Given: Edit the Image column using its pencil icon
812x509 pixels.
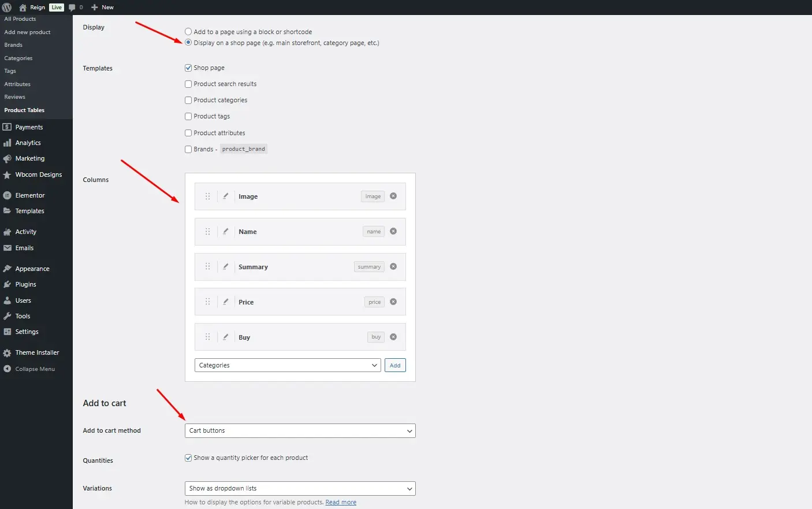Looking at the screenshot, I should point(226,196).
